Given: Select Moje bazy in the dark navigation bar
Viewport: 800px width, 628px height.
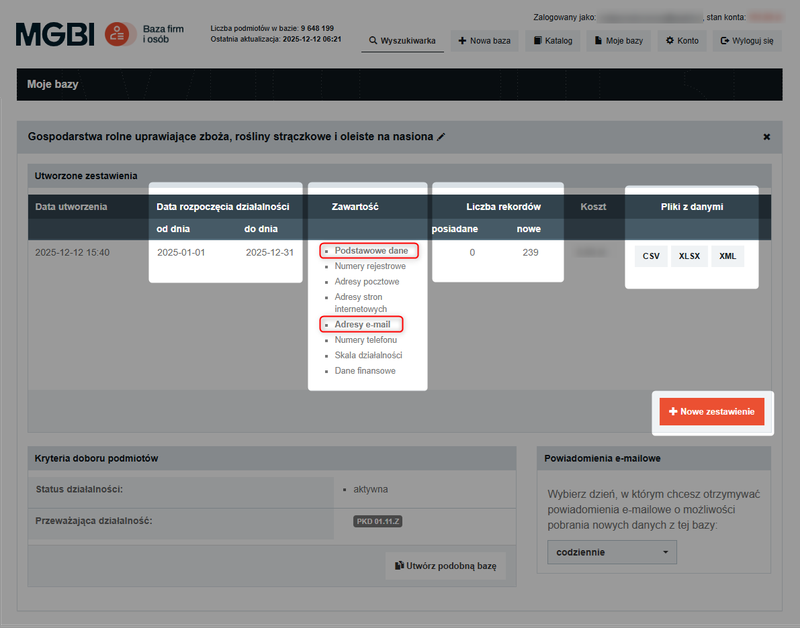Looking at the screenshot, I should pyautogui.click(x=54, y=84).
